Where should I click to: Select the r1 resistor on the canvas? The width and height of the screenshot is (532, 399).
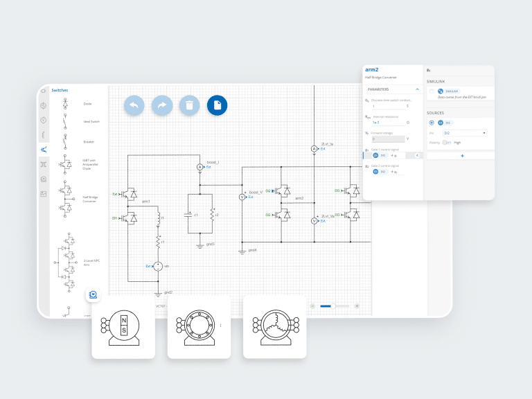pyautogui.click(x=158, y=242)
